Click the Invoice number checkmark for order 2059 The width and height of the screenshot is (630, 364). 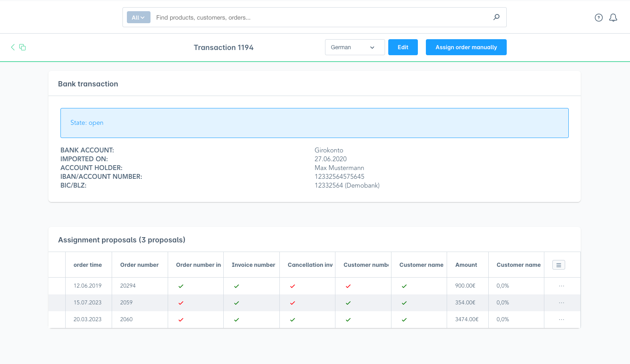click(x=237, y=303)
